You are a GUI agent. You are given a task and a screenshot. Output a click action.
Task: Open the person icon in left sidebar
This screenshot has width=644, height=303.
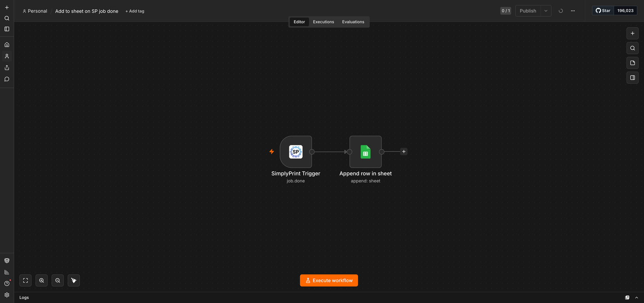coord(7,56)
